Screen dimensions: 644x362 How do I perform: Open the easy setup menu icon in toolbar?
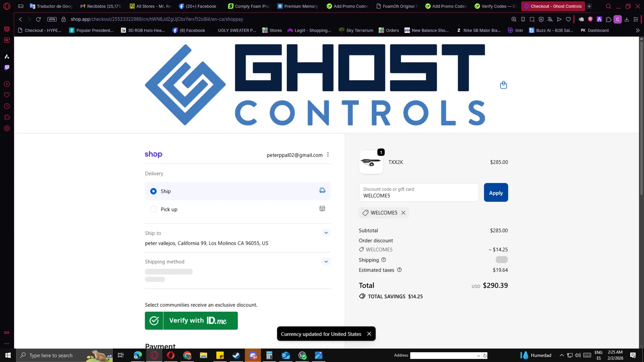[x=636, y=19]
